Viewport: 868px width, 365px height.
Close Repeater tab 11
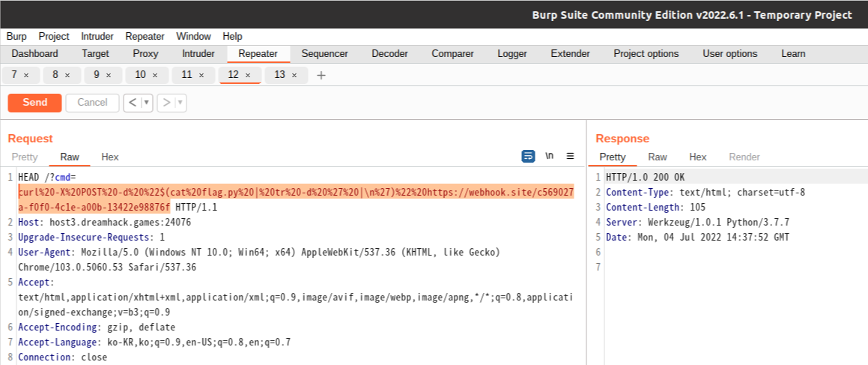201,75
